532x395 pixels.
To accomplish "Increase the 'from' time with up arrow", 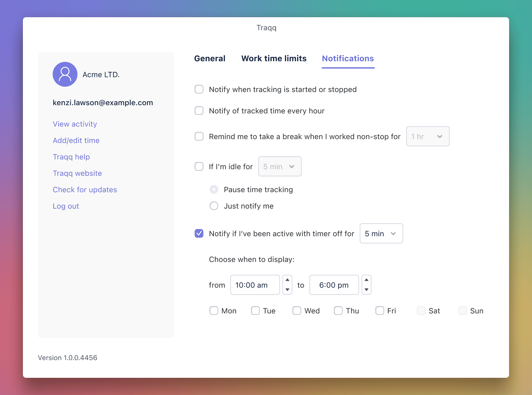I will click(287, 280).
